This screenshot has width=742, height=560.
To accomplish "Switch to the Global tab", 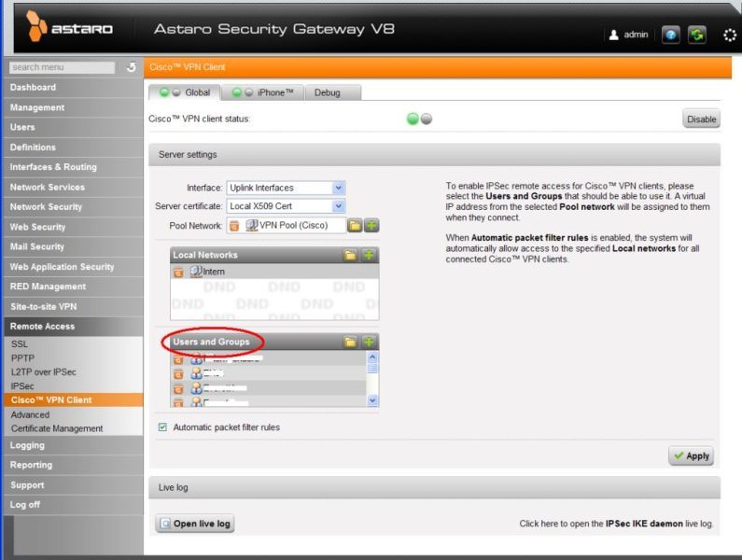I will [185, 92].
